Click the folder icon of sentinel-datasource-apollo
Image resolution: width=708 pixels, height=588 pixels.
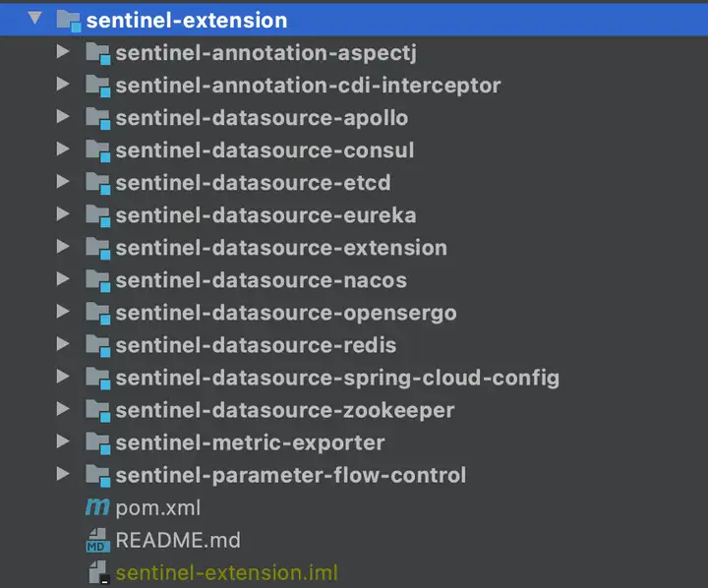click(x=98, y=118)
